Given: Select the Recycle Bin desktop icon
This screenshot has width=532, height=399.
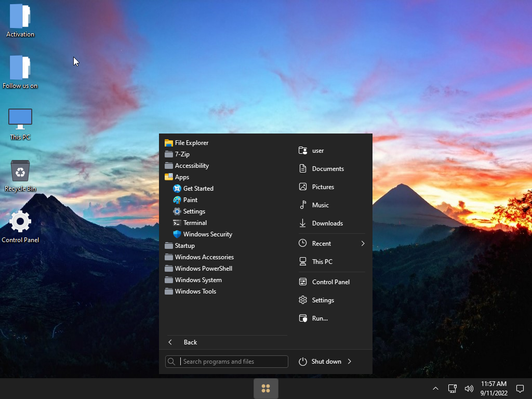Looking at the screenshot, I should [x=20, y=176].
